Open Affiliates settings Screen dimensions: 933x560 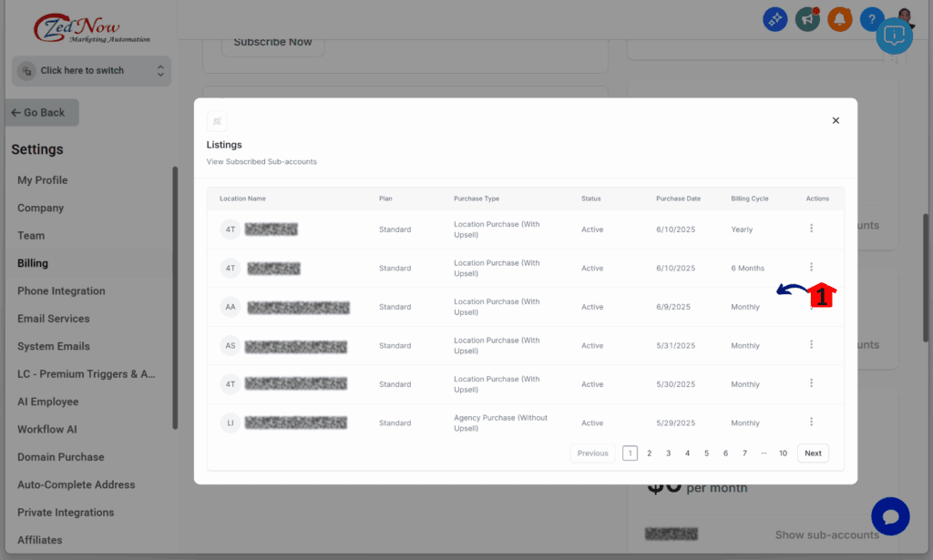tap(40, 540)
